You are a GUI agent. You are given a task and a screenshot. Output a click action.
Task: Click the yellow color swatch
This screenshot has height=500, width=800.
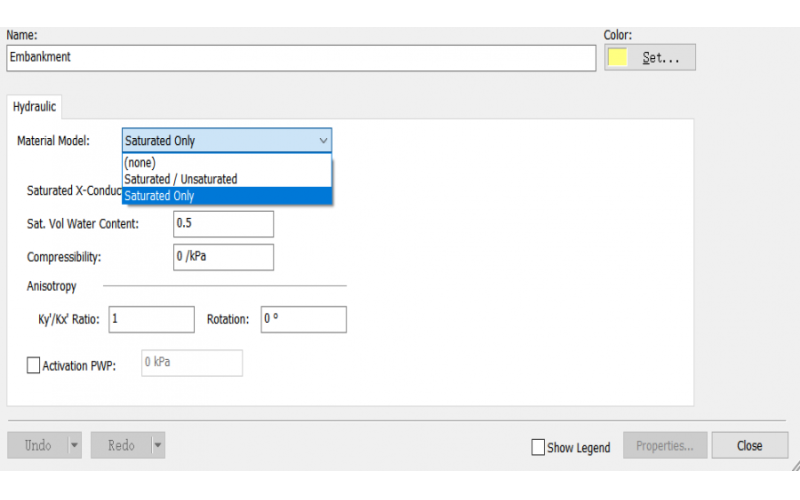click(618, 58)
